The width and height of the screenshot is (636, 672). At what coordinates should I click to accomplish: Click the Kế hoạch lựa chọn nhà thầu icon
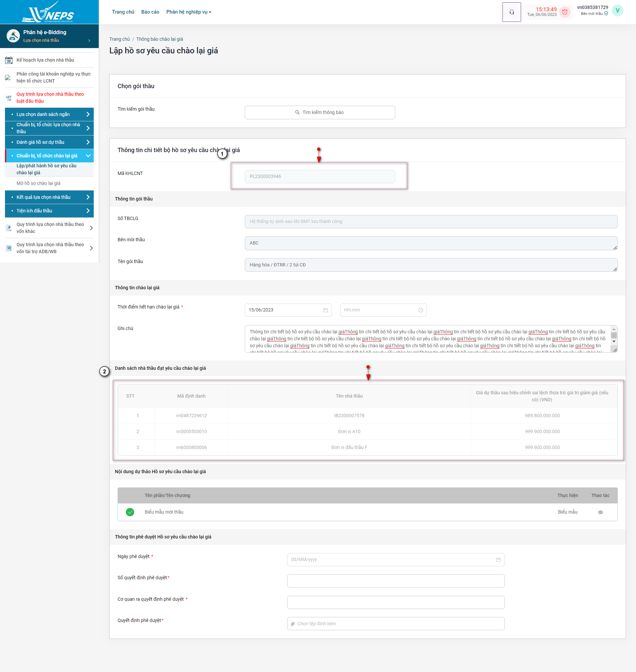coord(9,60)
